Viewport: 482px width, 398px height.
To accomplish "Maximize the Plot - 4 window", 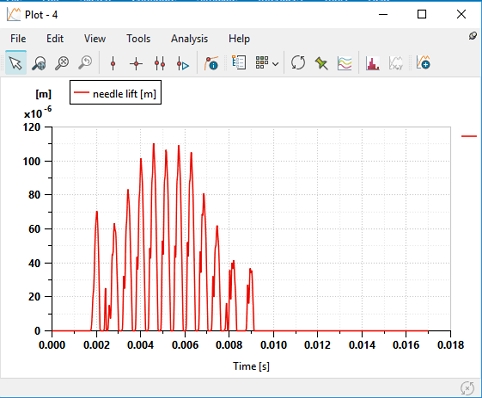I will click(x=422, y=14).
